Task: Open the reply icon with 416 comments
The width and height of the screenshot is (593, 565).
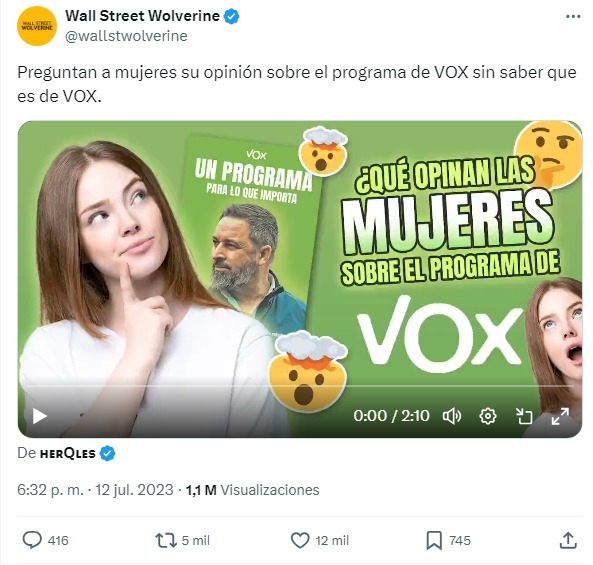Action: (32, 540)
